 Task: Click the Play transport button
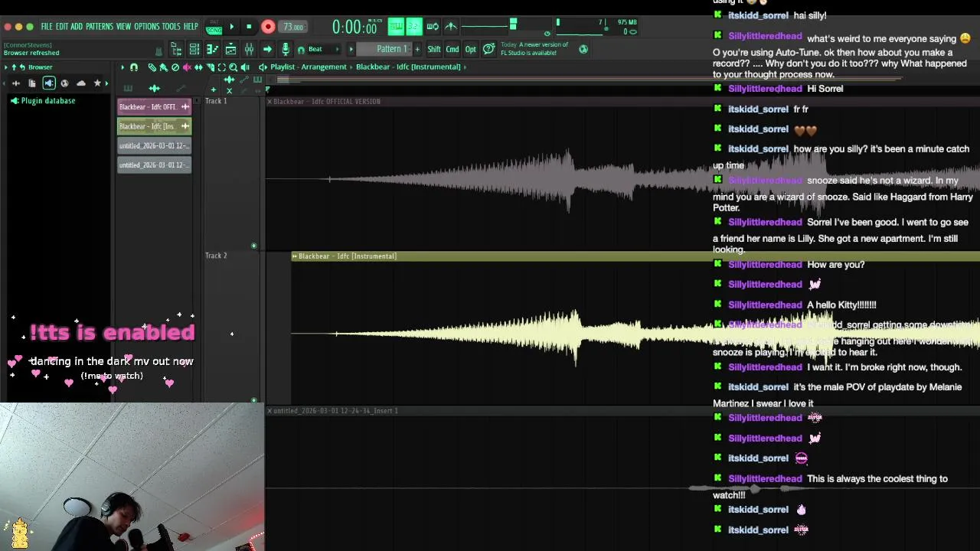point(232,27)
